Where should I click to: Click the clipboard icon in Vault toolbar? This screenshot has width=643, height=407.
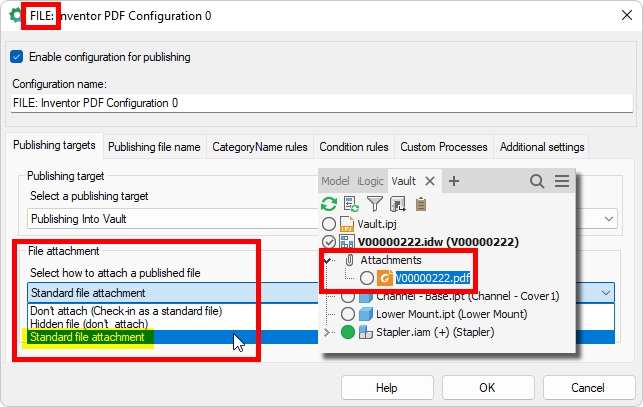point(420,204)
